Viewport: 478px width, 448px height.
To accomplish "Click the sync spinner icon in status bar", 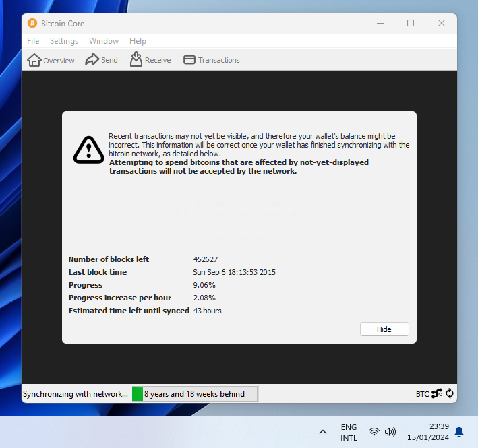I will 450,393.
